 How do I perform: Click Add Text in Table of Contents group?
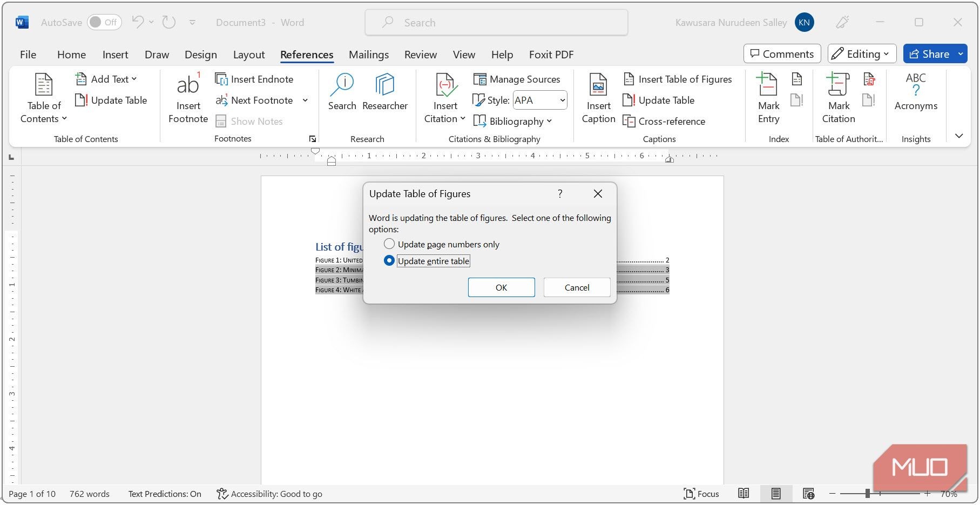click(106, 79)
